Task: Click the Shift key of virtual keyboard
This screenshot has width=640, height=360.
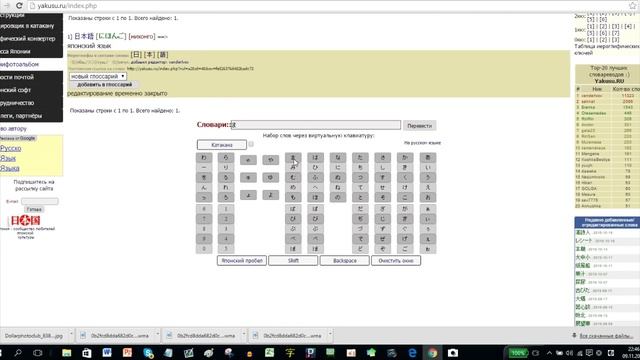Action: 293,260
